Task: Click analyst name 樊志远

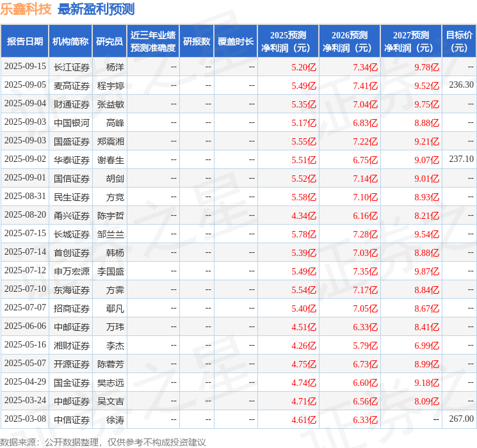Action: 111,383
